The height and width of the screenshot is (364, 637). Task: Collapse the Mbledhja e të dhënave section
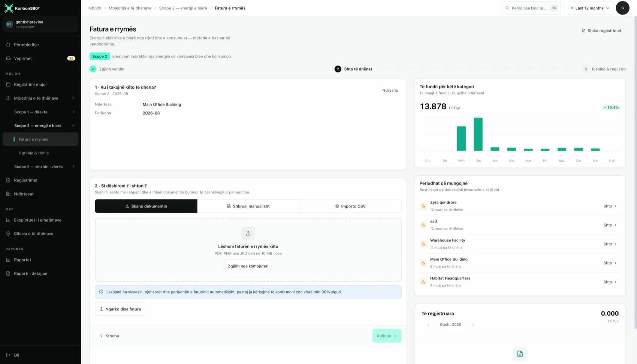point(73,98)
